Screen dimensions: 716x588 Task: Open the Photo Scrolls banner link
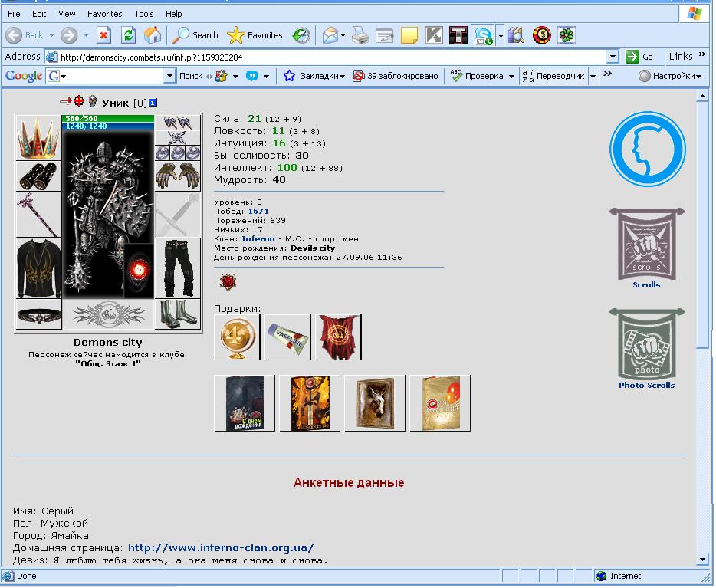(646, 350)
